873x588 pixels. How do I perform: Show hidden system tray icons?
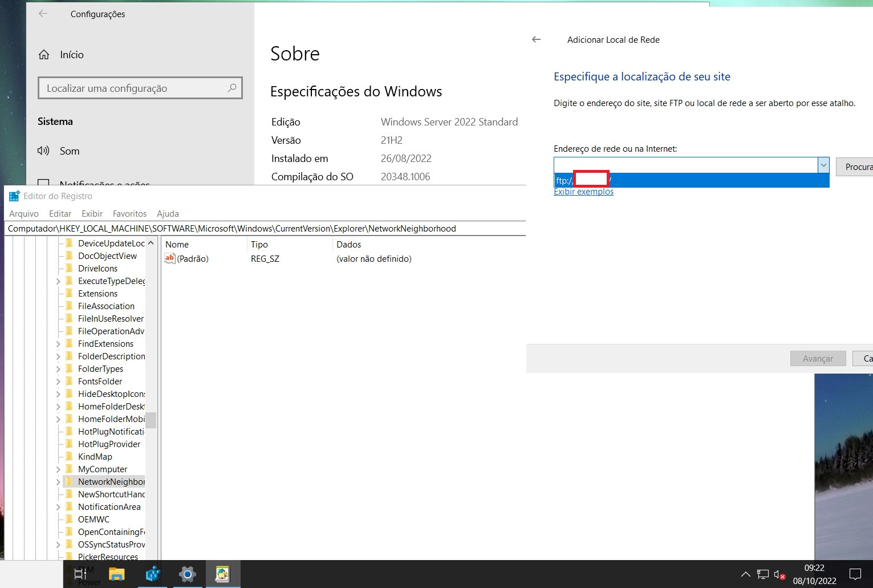tap(745, 574)
